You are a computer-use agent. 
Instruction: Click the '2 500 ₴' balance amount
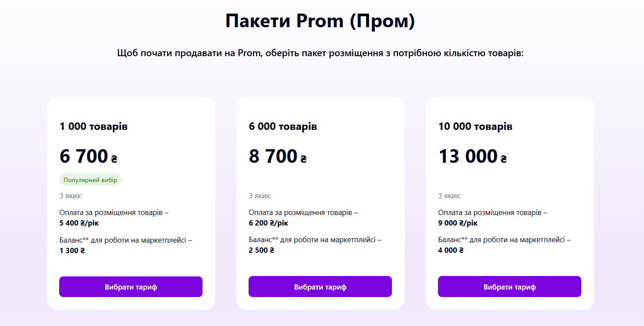point(262,250)
